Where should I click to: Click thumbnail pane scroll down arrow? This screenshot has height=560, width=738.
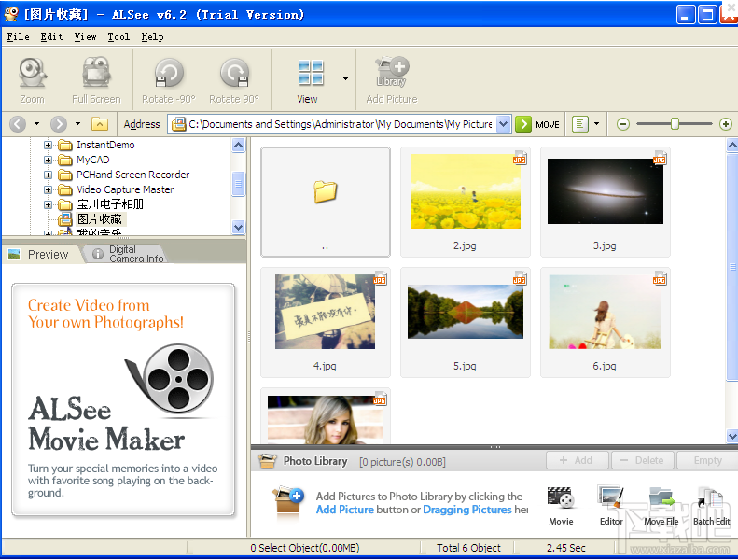tap(731, 437)
